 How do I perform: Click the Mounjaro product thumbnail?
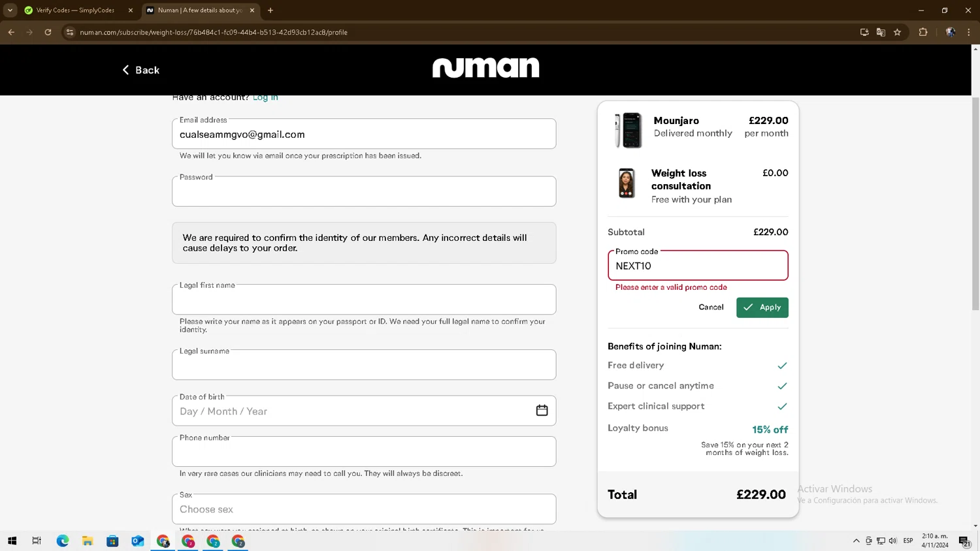(629, 130)
